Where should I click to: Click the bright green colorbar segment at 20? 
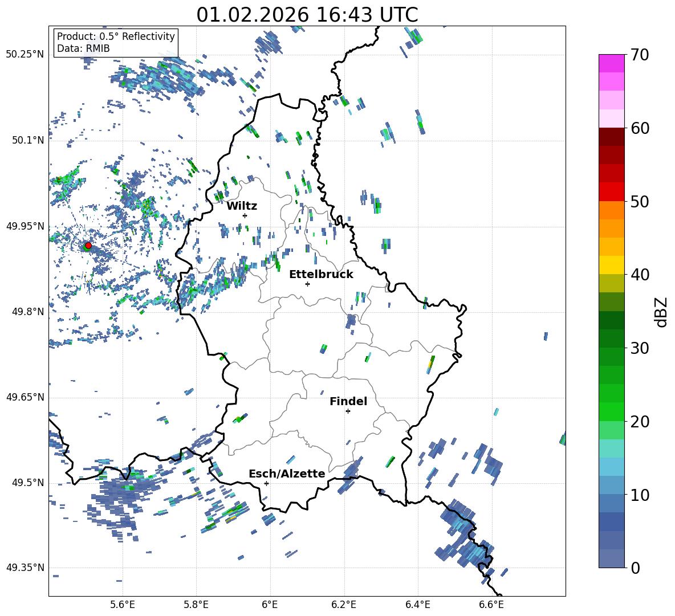coord(611,411)
